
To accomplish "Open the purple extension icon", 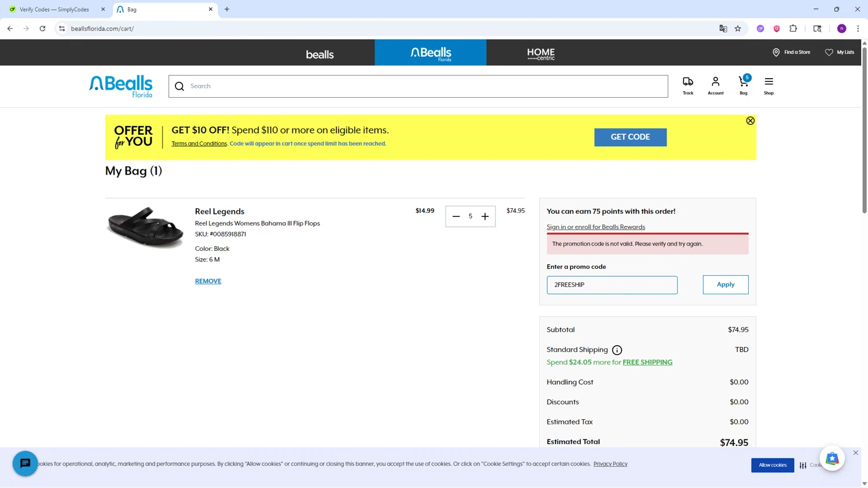I will [x=760, y=28].
